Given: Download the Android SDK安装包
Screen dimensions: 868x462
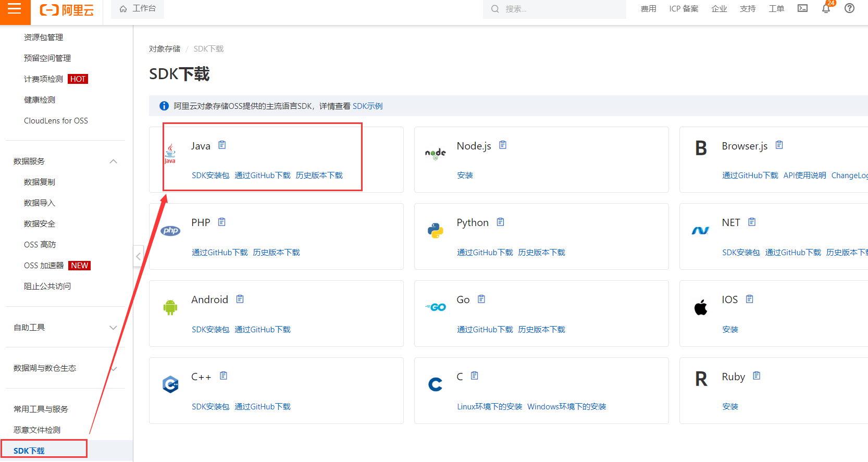Looking at the screenshot, I should click(x=210, y=329).
